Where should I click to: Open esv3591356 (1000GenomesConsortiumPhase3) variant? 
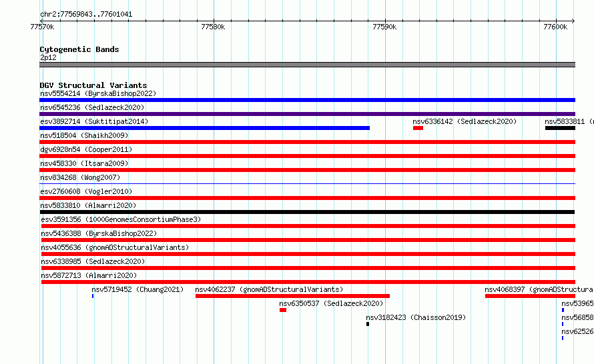[x=308, y=226]
